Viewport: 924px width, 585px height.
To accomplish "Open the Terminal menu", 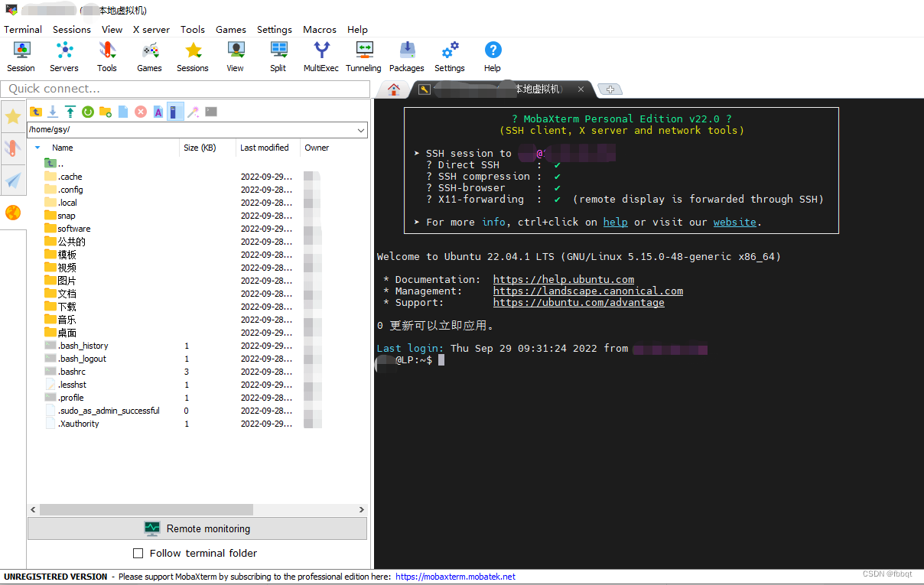I will tap(23, 29).
